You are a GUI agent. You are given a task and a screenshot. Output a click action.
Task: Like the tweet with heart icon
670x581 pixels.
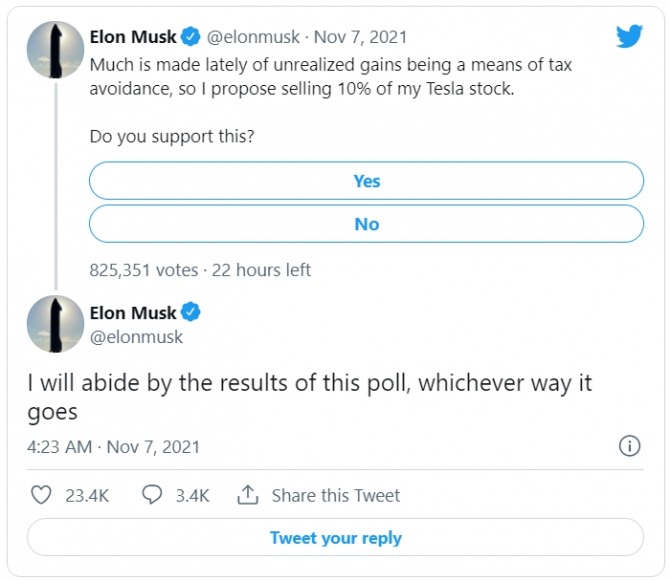pyautogui.click(x=41, y=495)
